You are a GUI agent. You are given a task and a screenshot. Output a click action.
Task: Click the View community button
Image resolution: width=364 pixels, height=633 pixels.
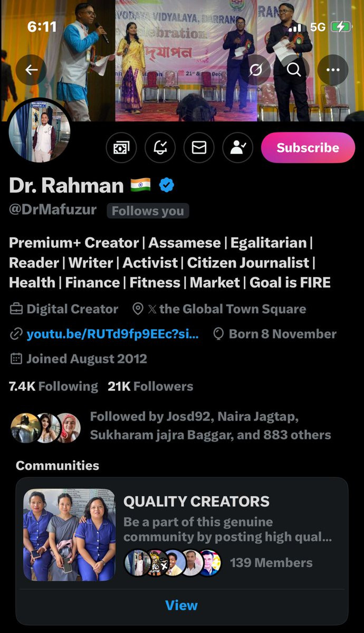[x=181, y=605]
